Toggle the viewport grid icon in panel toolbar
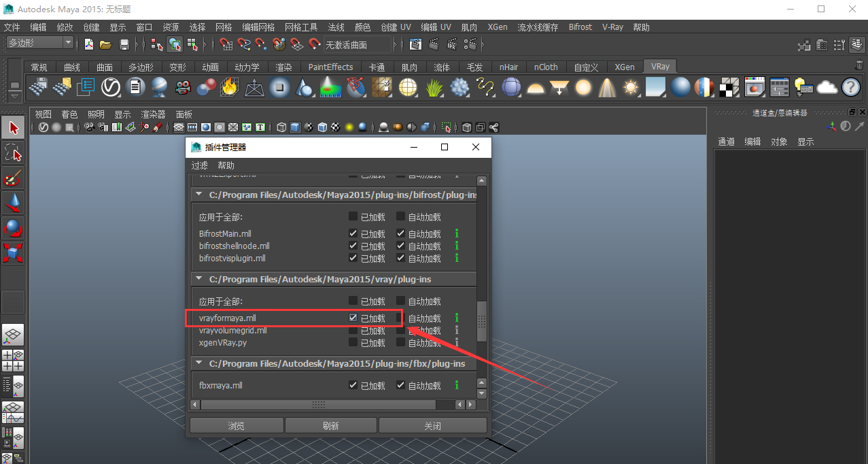 coord(179,127)
